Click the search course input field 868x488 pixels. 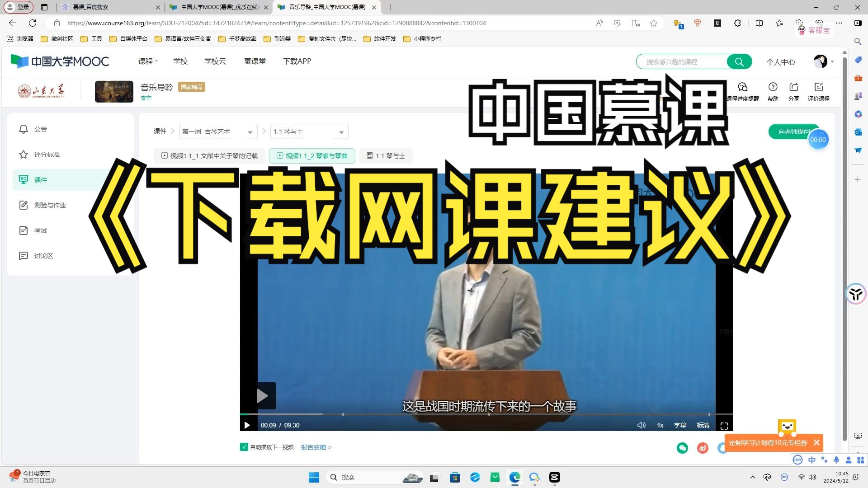pyautogui.click(x=683, y=61)
